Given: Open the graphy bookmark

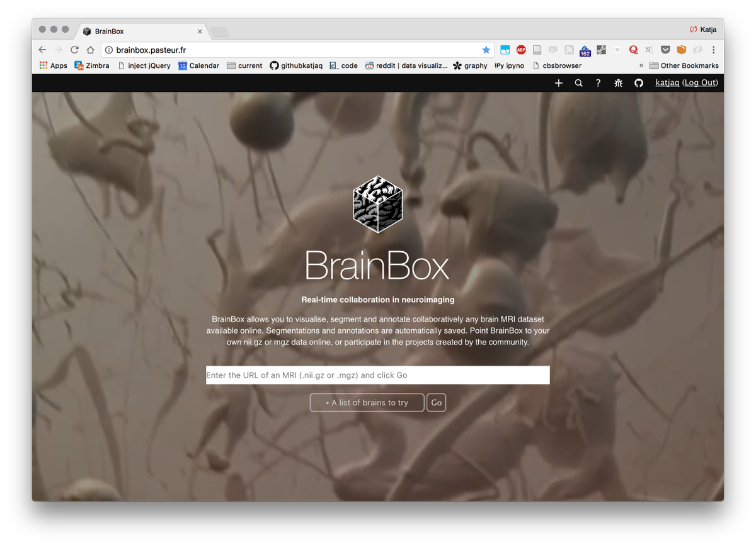Looking at the screenshot, I should tap(470, 65).
